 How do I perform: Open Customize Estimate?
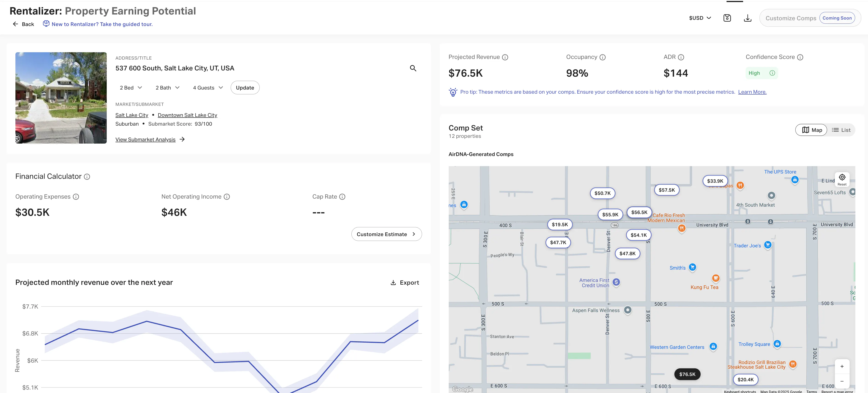tap(386, 234)
